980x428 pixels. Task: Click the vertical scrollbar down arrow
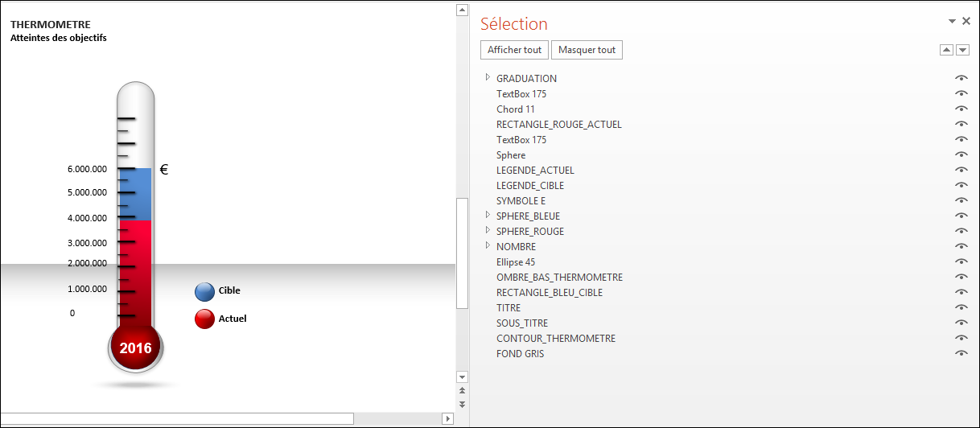pyautogui.click(x=462, y=377)
